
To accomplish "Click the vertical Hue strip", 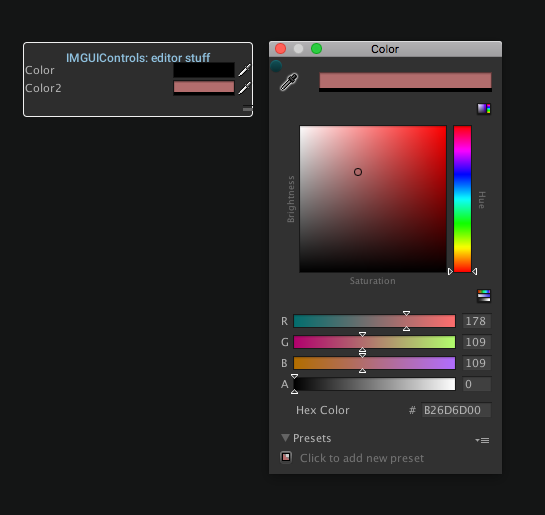I will (462, 199).
